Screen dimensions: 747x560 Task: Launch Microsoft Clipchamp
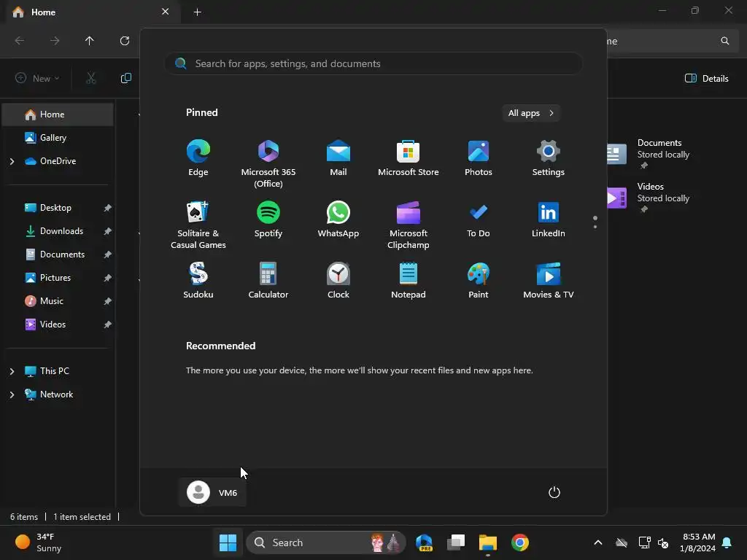tap(409, 225)
